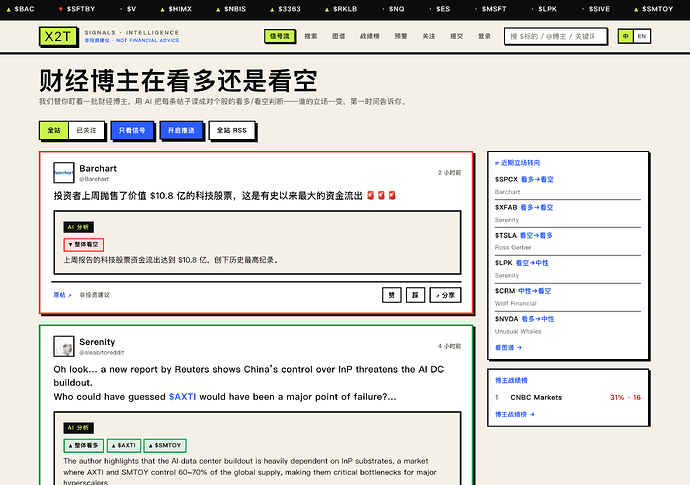Click the Serenity author name

click(97, 342)
